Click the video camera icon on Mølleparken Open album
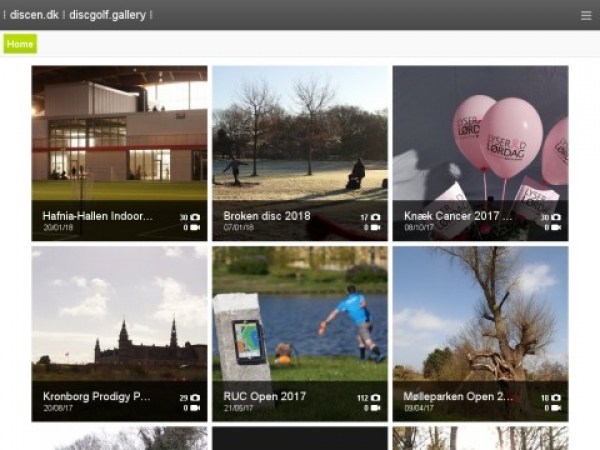 pyautogui.click(x=555, y=408)
